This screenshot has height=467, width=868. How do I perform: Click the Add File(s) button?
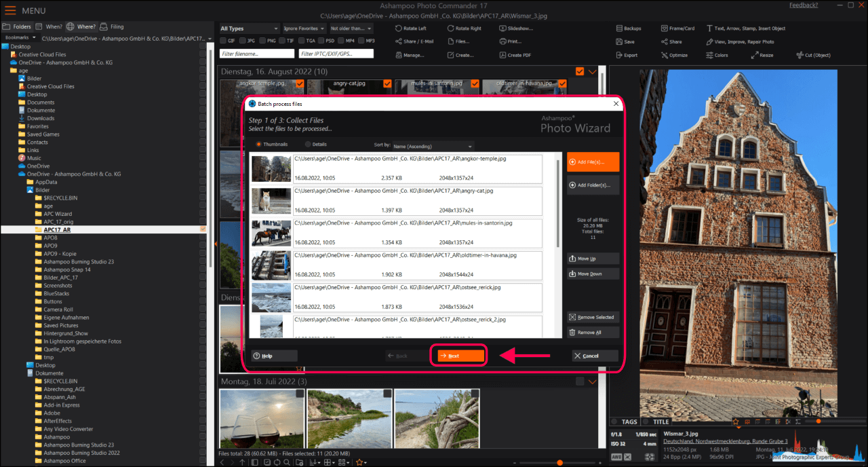point(593,162)
